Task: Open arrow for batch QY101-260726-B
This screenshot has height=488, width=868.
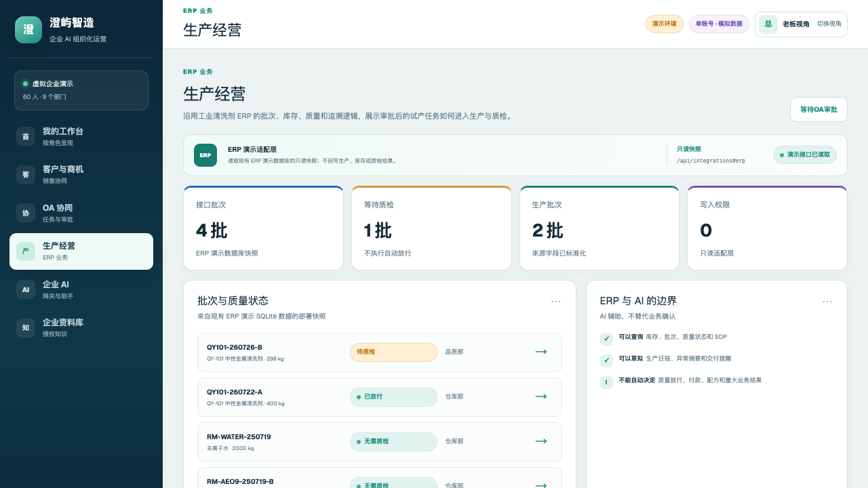Action: (x=541, y=352)
